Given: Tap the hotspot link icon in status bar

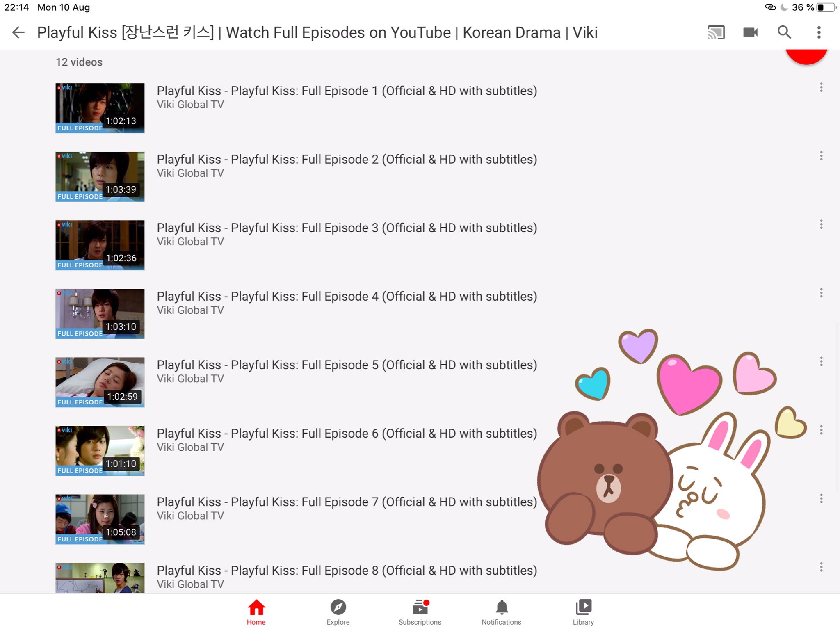Looking at the screenshot, I should point(770,7).
